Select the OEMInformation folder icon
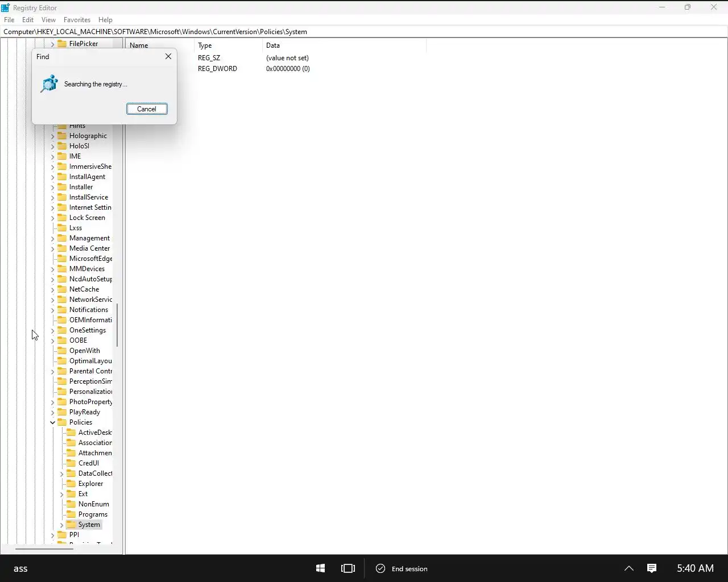 coord(62,320)
